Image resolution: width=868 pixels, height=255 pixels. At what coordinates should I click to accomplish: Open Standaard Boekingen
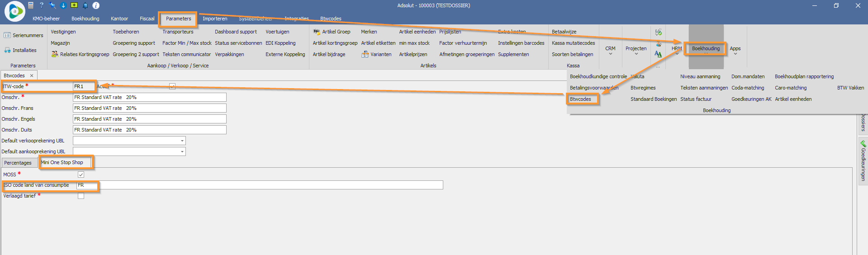coord(654,99)
